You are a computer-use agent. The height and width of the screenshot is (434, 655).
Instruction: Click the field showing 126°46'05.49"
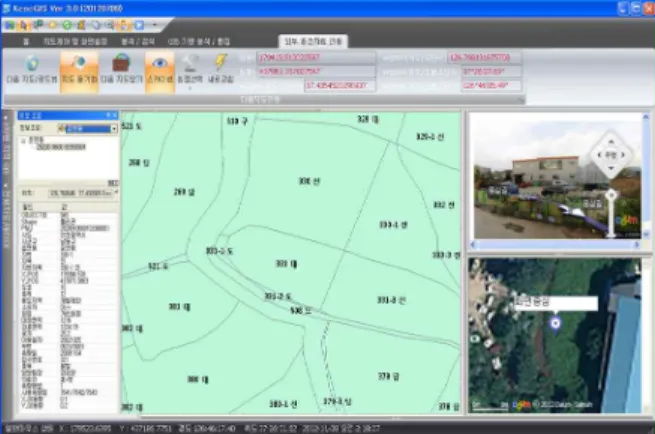[x=491, y=86]
